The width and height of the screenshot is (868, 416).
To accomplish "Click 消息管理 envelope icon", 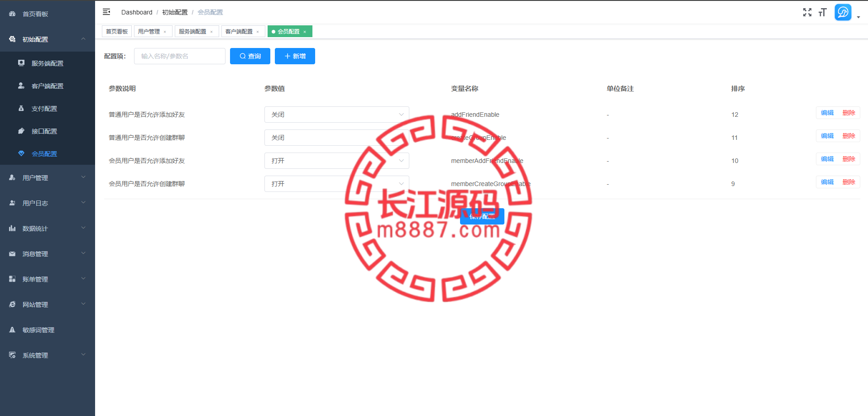I will coord(12,253).
